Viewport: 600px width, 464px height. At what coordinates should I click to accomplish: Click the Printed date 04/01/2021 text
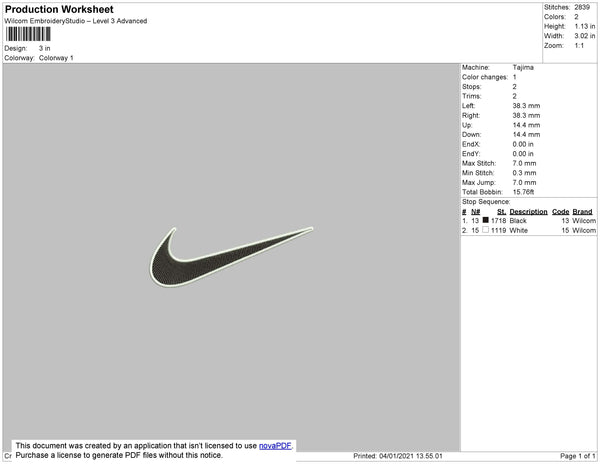click(x=398, y=456)
